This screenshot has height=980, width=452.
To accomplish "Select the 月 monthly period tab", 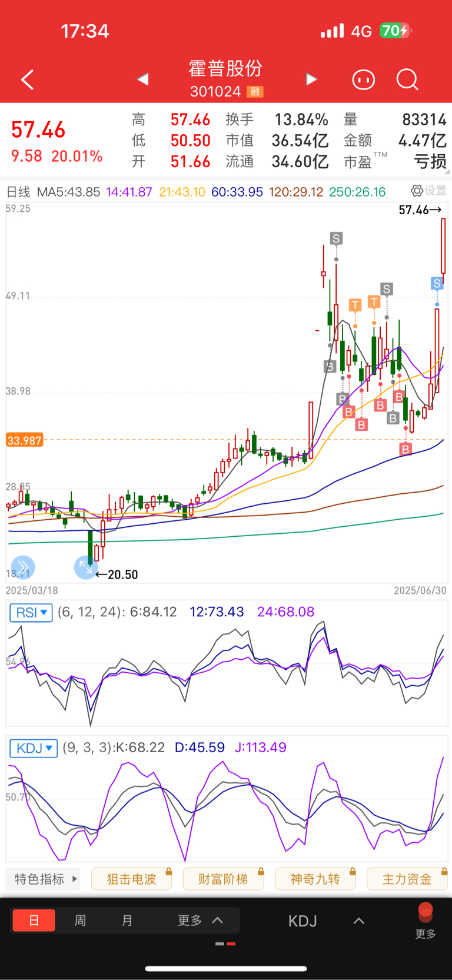I will point(127,920).
